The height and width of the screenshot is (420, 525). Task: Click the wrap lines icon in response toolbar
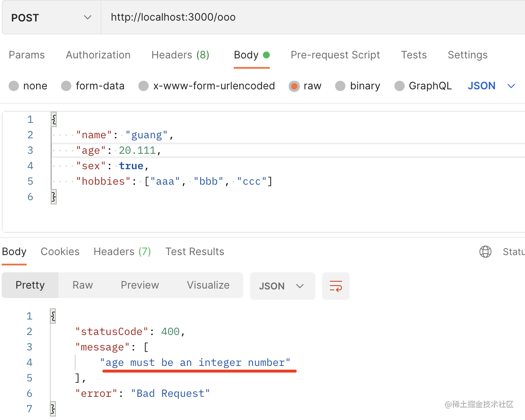pos(336,286)
